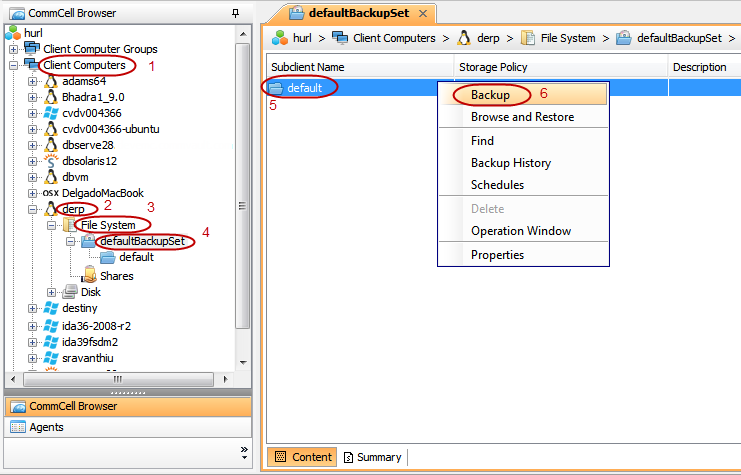Open Properties from the context menu

[497, 255]
